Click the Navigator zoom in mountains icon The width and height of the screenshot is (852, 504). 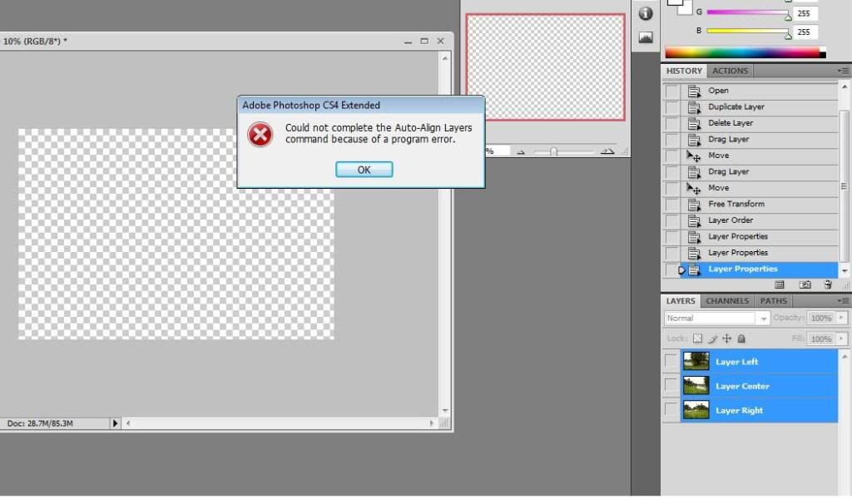click(x=607, y=151)
